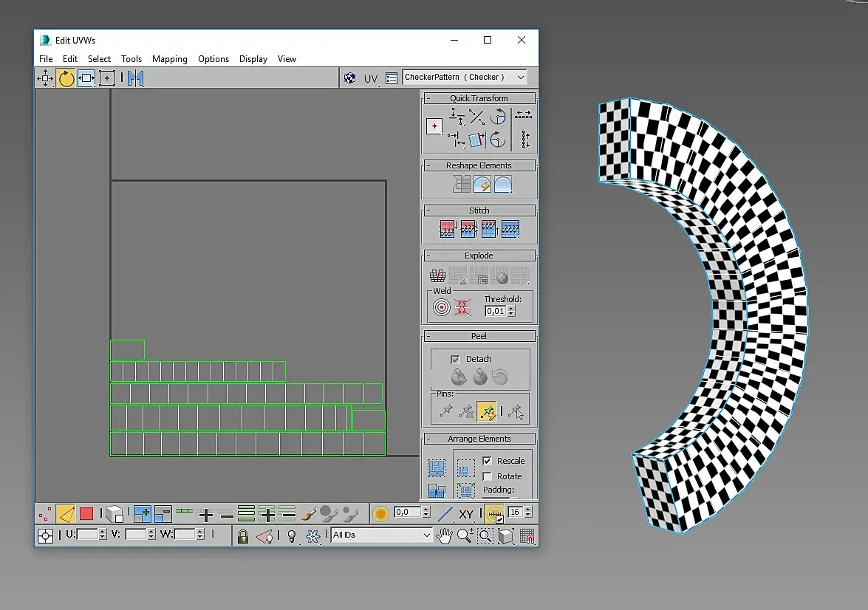Collapse the Stitch rollout

click(x=428, y=210)
